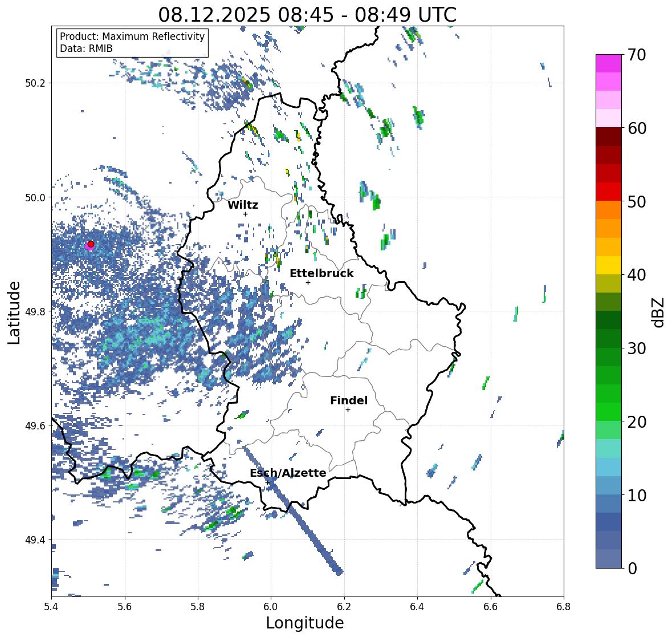Click the latitude tick 50.2
Image resolution: width=672 pixels, height=637 pixels.
point(35,83)
